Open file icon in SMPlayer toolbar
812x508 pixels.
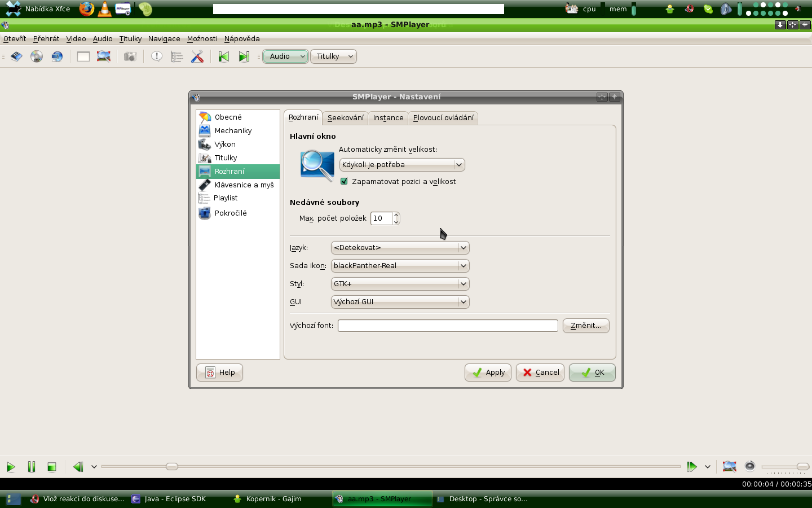point(16,56)
